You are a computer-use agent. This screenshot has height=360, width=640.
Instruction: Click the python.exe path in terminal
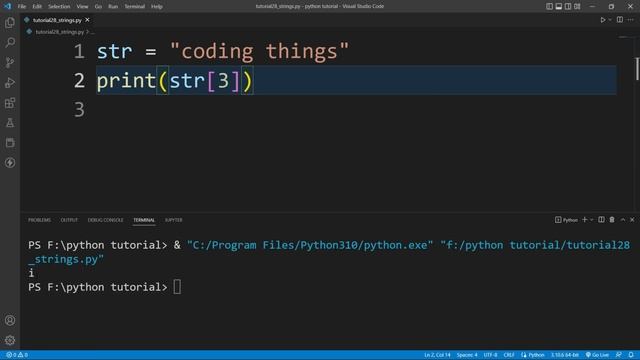click(310, 245)
